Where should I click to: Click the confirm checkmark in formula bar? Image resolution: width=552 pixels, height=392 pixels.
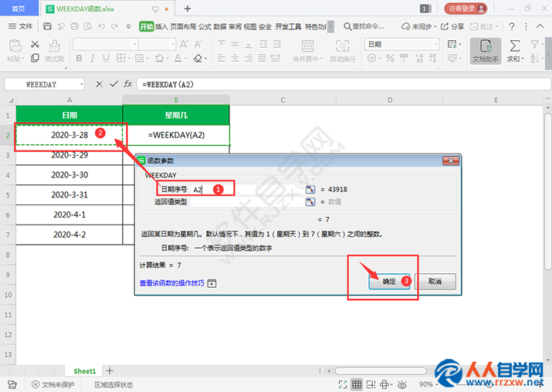click(113, 84)
